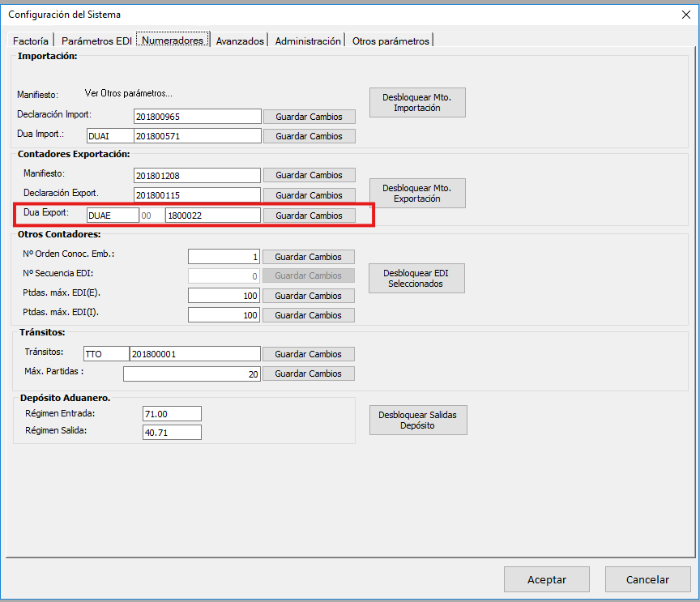Save changes for Tránsitos counter
700x602 pixels.
[309, 354]
